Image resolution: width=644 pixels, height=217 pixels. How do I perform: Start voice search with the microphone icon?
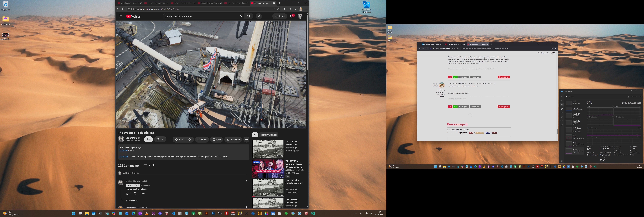pyautogui.click(x=259, y=16)
